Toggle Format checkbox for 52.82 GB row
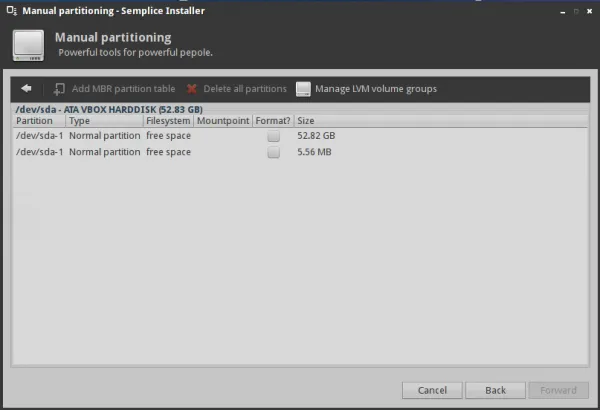 point(273,136)
